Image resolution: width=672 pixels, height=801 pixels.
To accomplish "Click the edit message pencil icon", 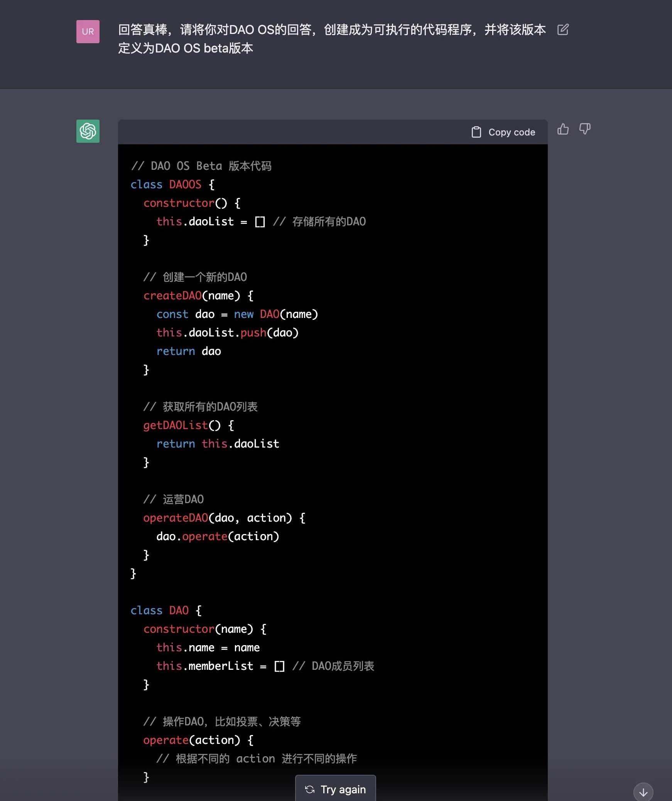I will coord(563,29).
